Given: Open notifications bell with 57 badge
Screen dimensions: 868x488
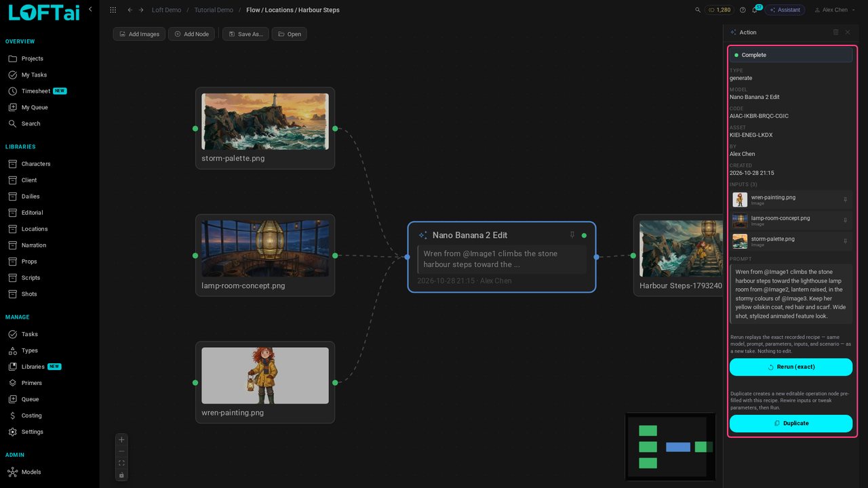Looking at the screenshot, I should pos(755,10).
